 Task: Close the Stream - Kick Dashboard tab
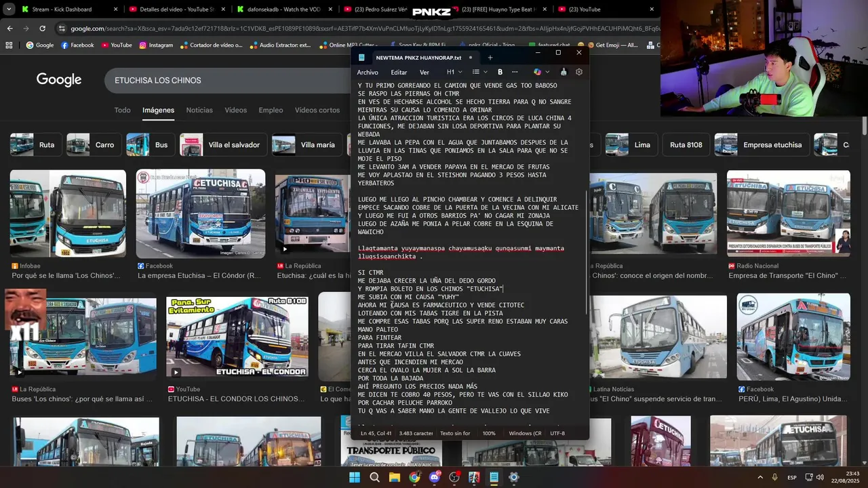click(x=115, y=9)
